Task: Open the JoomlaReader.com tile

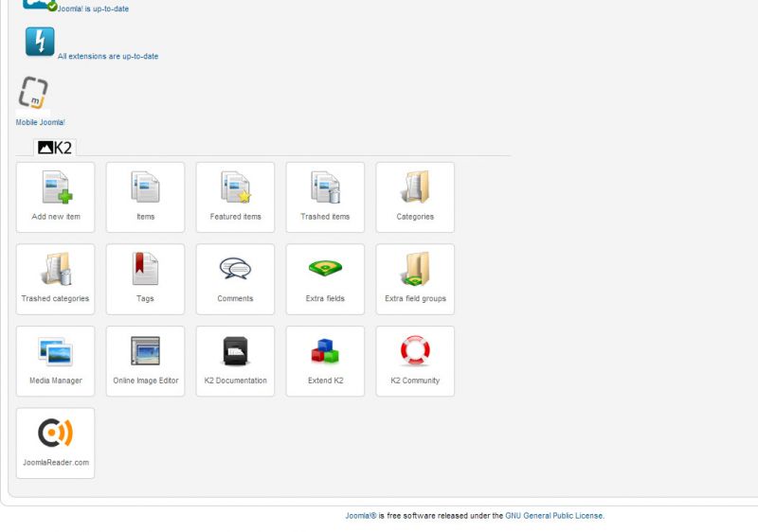Action: click(x=56, y=444)
